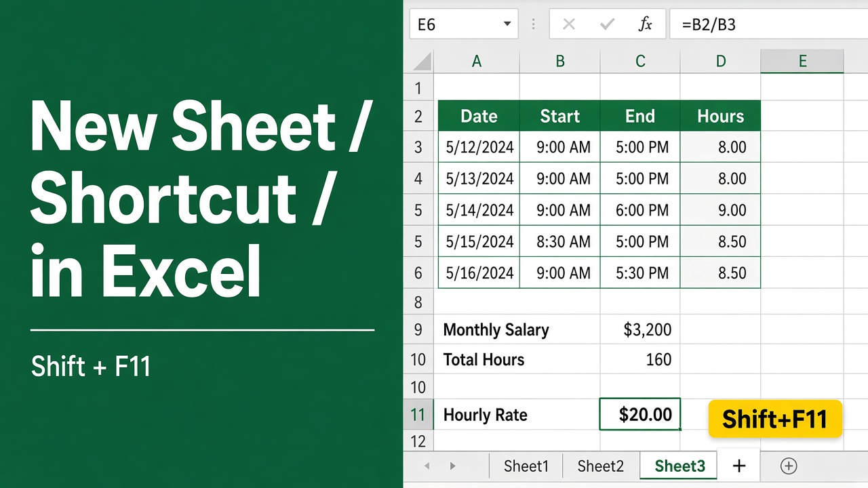
Task: Select 8.00 hours in the 5/12/2024 row
Action: tap(720, 147)
